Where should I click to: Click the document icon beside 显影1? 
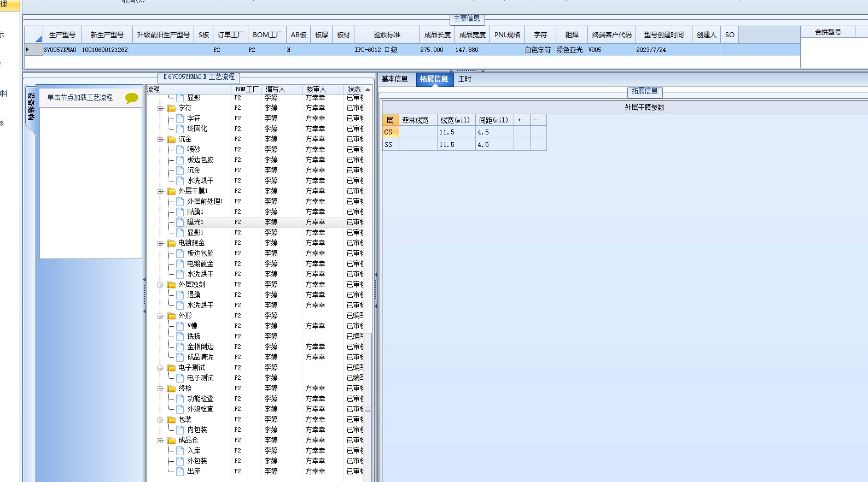click(x=180, y=232)
